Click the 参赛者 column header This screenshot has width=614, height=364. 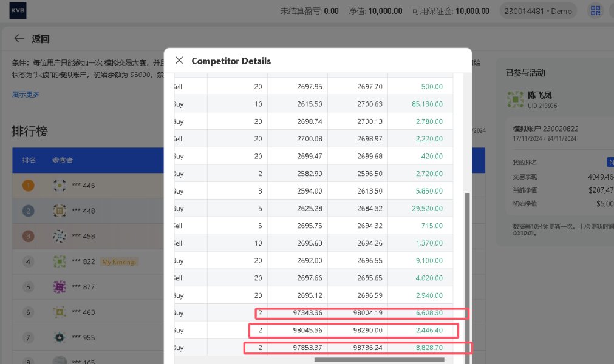(x=63, y=160)
